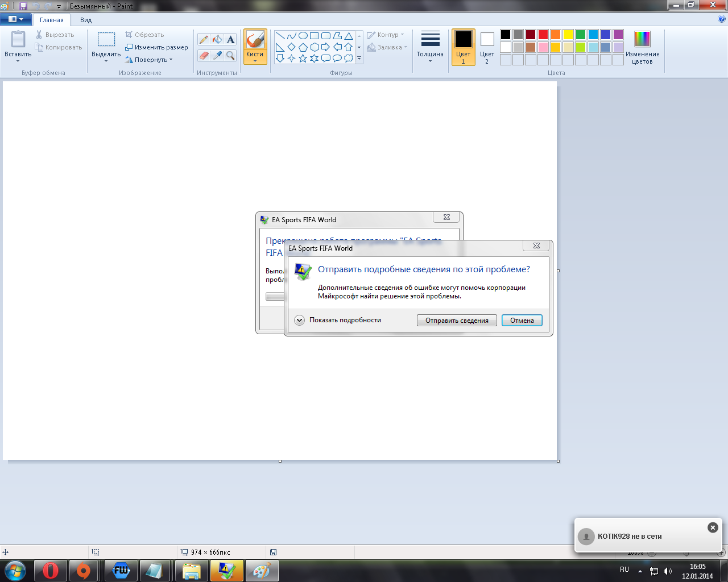Choose the Five-point star shape

point(303,58)
